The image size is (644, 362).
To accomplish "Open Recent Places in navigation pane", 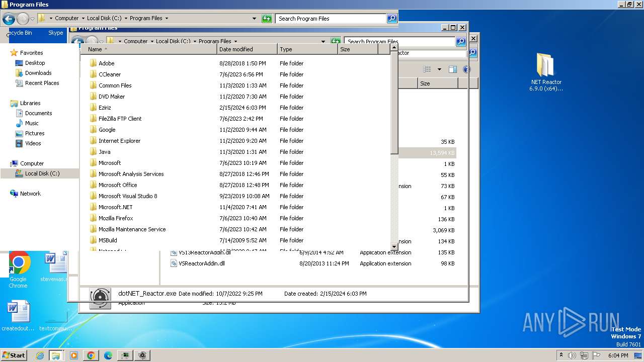I will click(x=42, y=83).
